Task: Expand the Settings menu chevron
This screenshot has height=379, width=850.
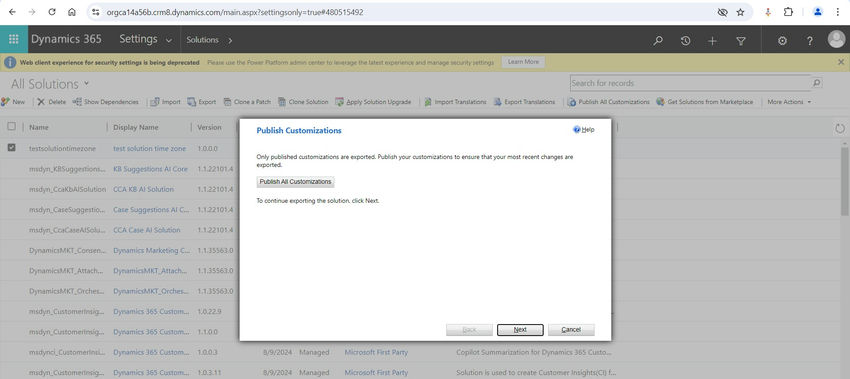Action: pyautogui.click(x=169, y=41)
